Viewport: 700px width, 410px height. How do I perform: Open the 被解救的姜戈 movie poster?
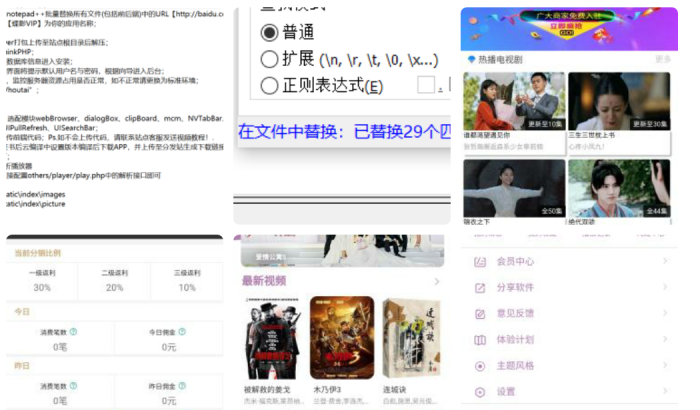click(x=272, y=338)
